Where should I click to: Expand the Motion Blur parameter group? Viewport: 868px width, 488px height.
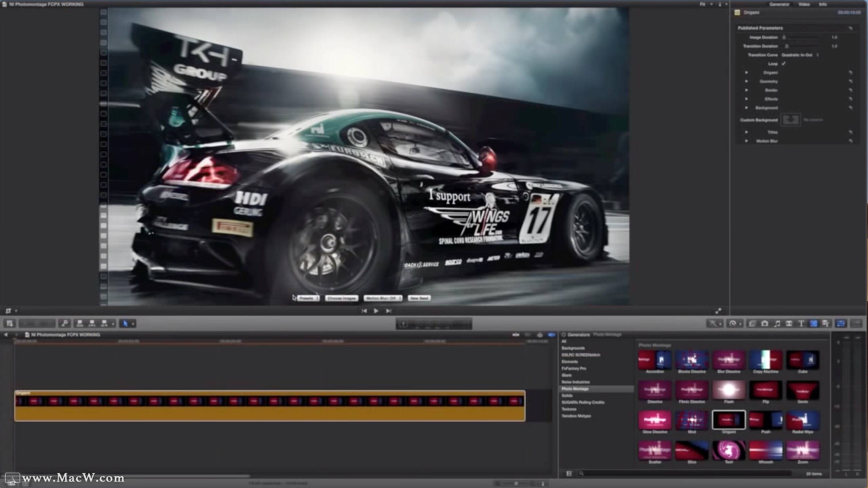click(746, 141)
